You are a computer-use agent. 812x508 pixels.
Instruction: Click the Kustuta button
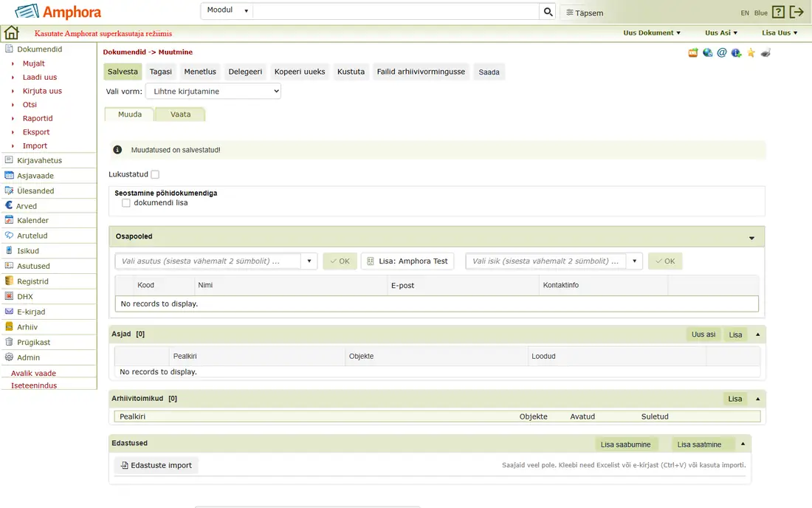pos(351,72)
